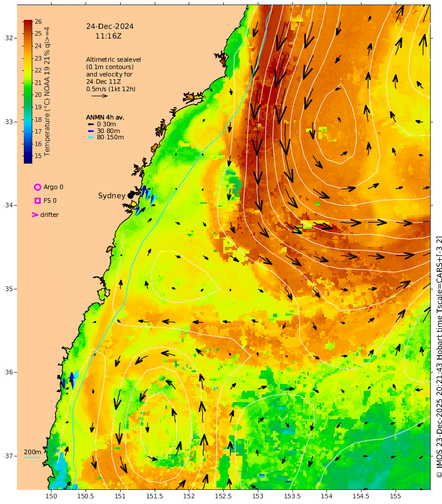
Task: Click the magenta Argo circle legend icon
Action: pyautogui.click(x=37, y=187)
